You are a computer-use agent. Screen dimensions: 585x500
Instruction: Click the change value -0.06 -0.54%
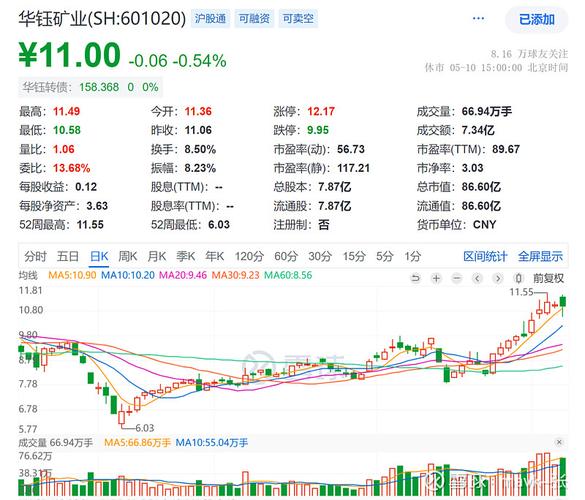[178, 61]
